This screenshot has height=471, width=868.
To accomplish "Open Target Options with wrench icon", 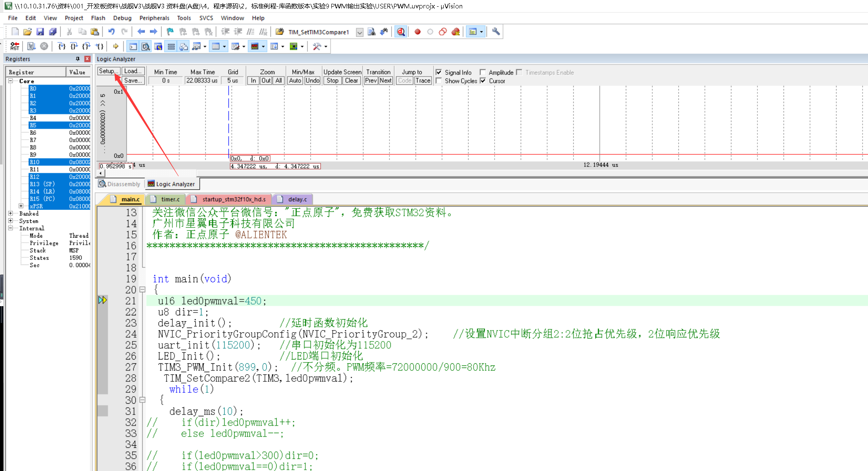I will pos(495,32).
